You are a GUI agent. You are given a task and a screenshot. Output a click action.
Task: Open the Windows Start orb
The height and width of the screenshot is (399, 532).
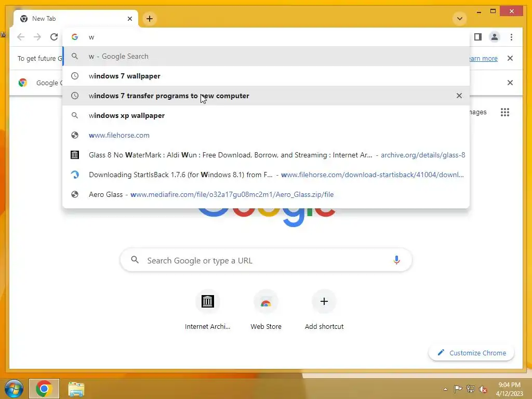14,389
